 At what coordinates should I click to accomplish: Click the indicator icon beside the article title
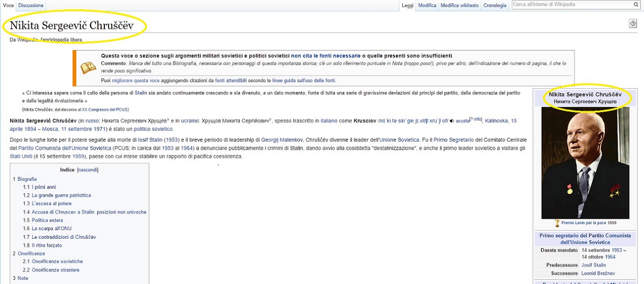633,23
